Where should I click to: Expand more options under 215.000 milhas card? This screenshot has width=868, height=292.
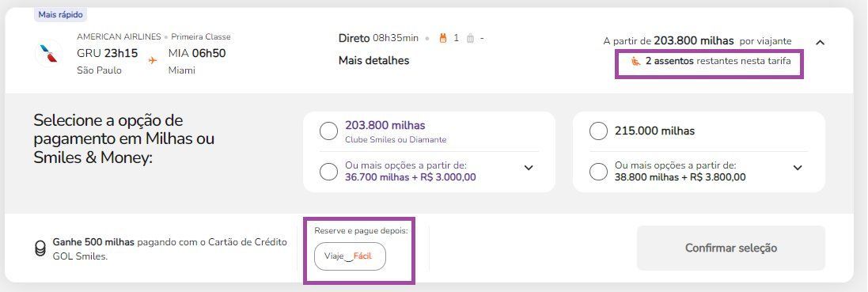click(x=798, y=168)
